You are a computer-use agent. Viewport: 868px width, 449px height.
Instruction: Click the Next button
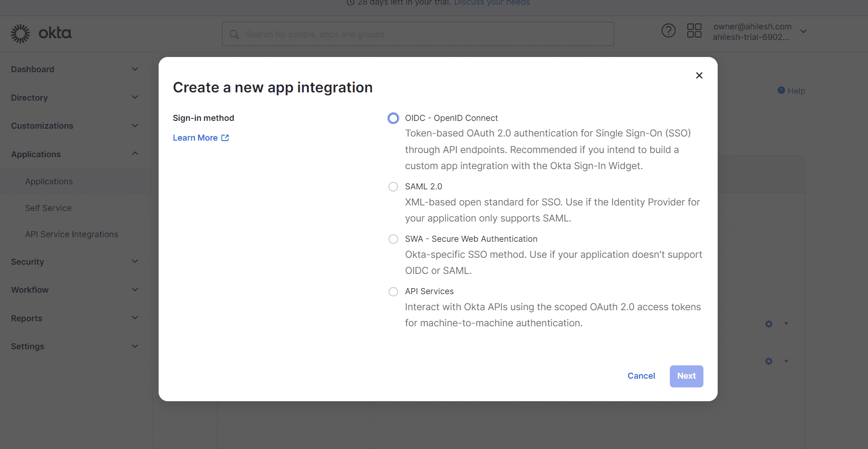[x=686, y=376]
